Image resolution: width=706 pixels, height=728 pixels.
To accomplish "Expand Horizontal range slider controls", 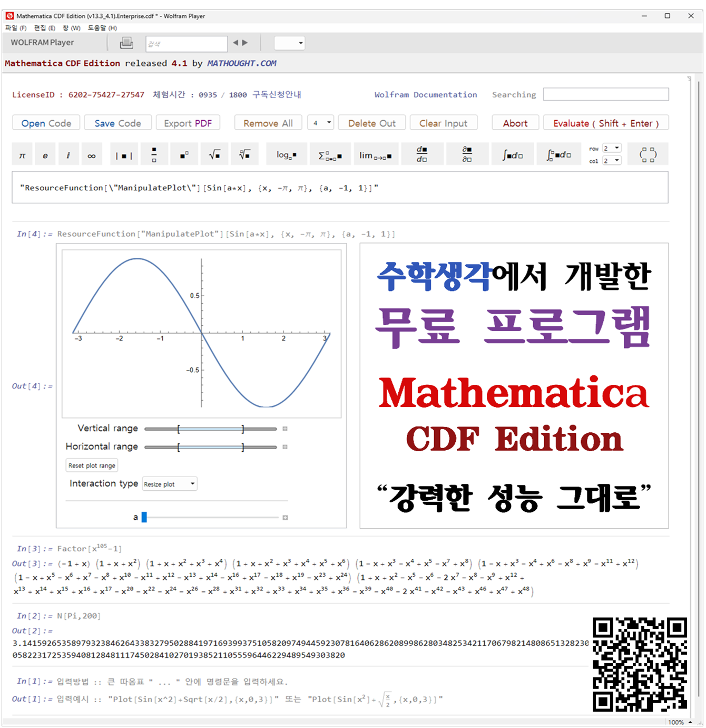I will (285, 446).
